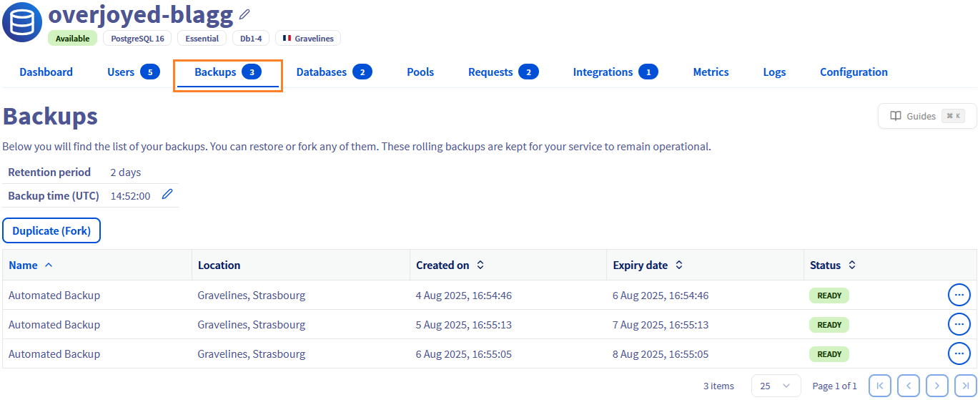Image resolution: width=980 pixels, height=400 pixels.
Task: Click the database service logo icon
Action: coord(22,22)
